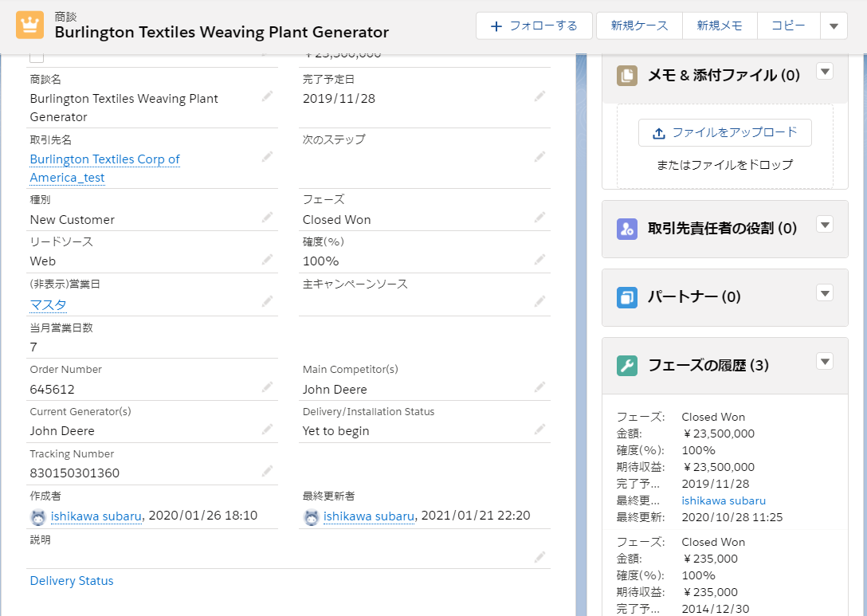
Task: Click パートナー panel icon
Action: [627, 297]
